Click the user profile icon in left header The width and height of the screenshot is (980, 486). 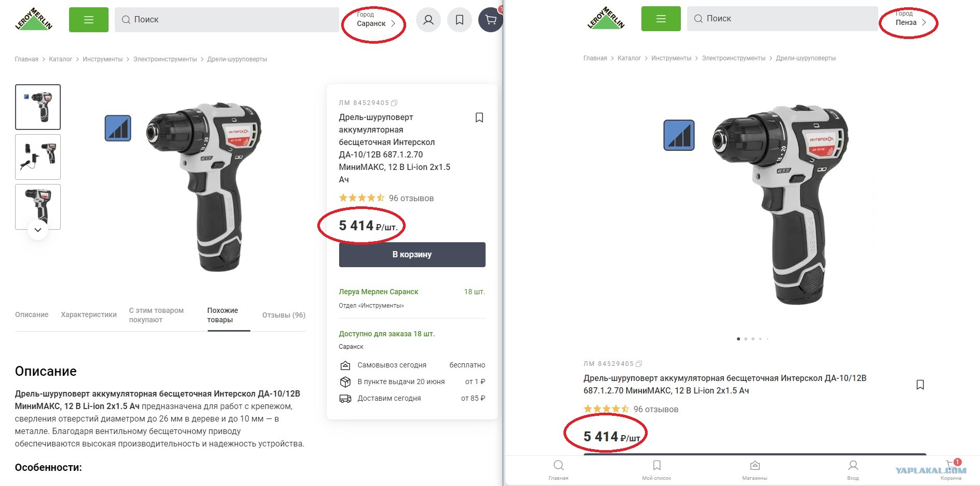coord(428,20)
